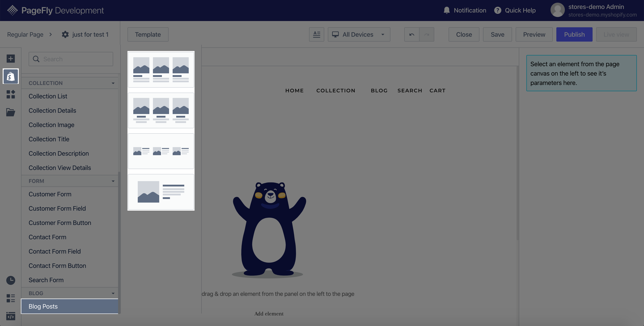The width and height of the screenshot is (644, 326).
Task: Click the page settings gear icon
Action: [x=65, y=34]
